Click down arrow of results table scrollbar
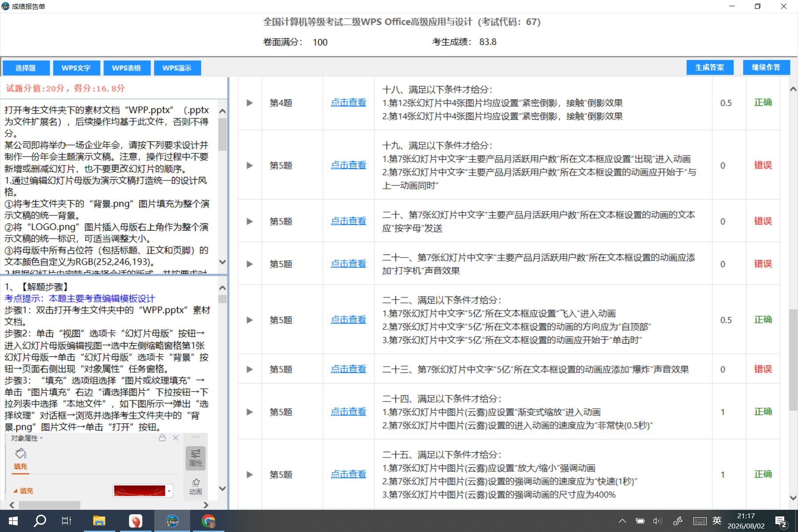The image size is (798, 532). click(793, 498)
